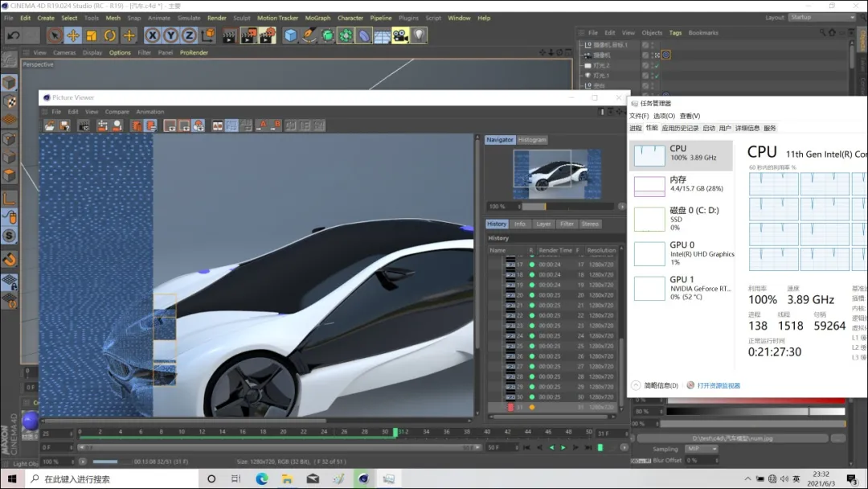Image resolution: width=868 pixels, height=489 pixels.
Task: Add a Light object from toolbar
Action: (419, 35)
